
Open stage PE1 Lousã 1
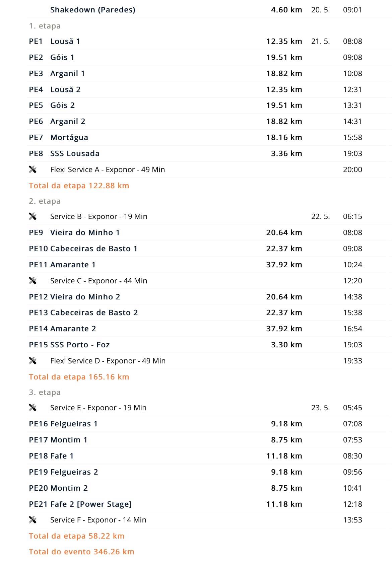[x=65, y=41]
